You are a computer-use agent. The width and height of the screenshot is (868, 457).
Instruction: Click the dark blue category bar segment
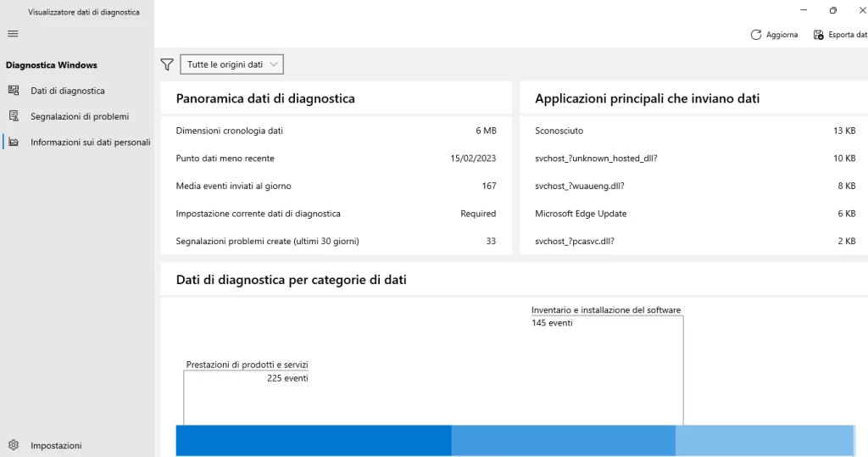[314, 440]
